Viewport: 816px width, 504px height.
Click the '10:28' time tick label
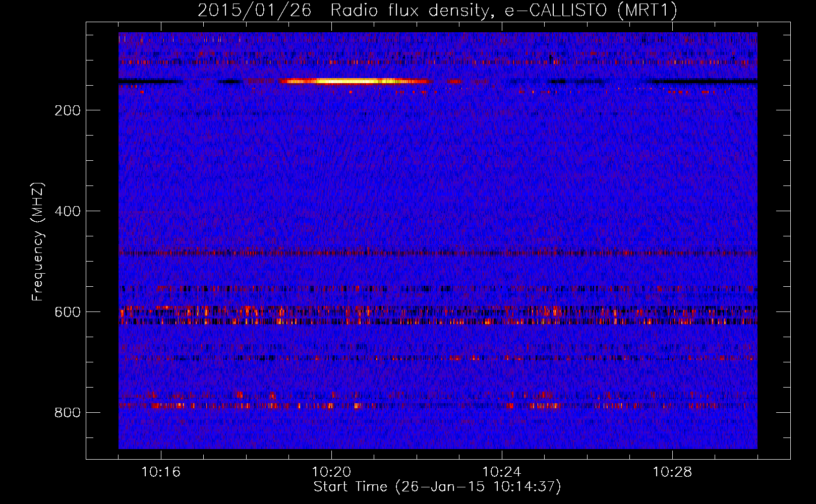(672, 472)
